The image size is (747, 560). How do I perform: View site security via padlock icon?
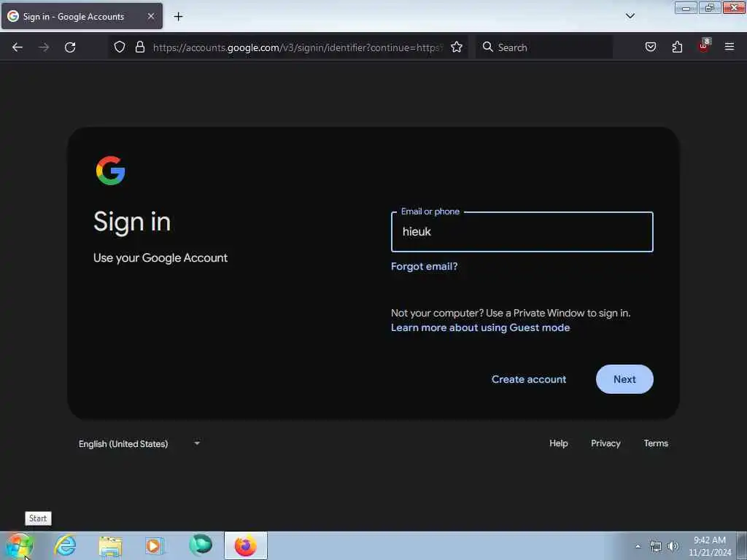(139, 47)
